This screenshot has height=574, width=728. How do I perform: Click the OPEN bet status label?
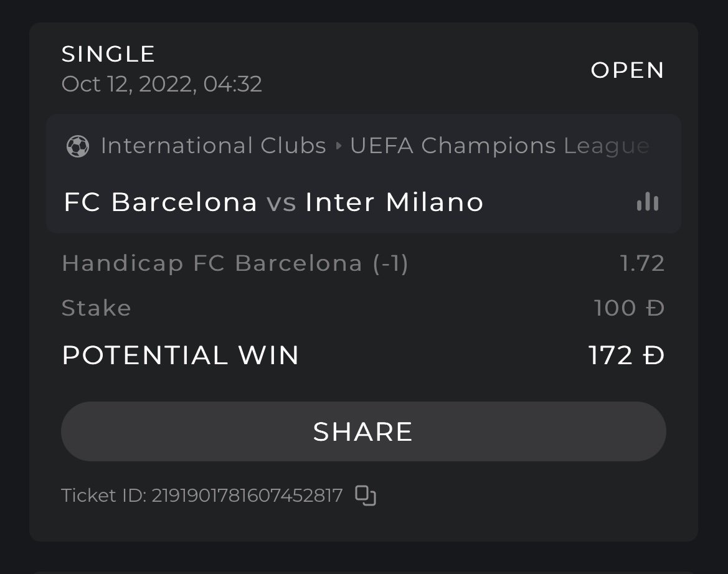[x=627, y=70]
